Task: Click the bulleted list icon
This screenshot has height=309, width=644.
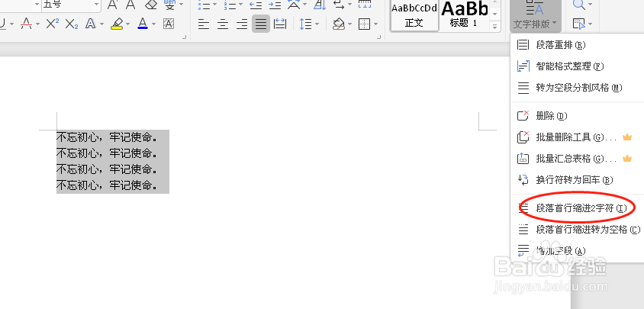Action: (204, 5)
